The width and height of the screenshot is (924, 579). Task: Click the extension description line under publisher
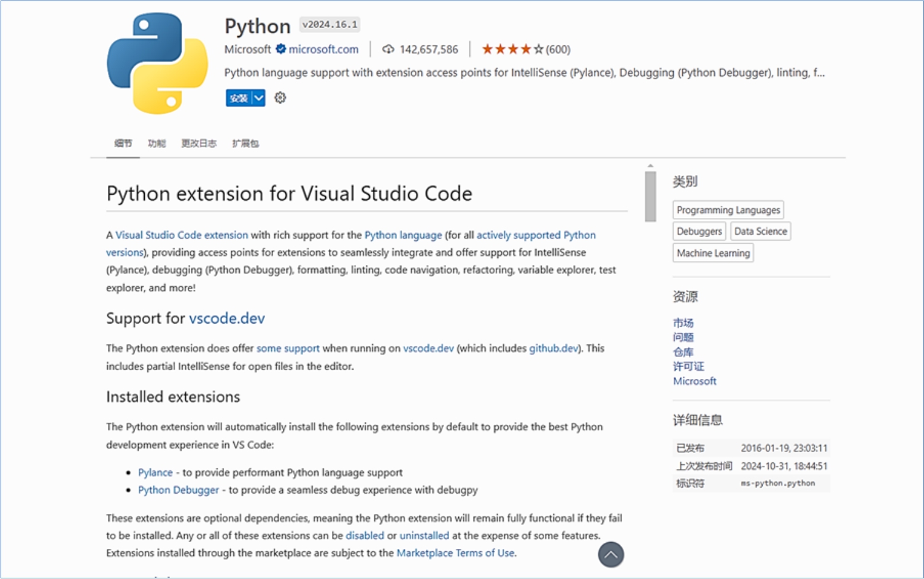[x=525, y=72]
